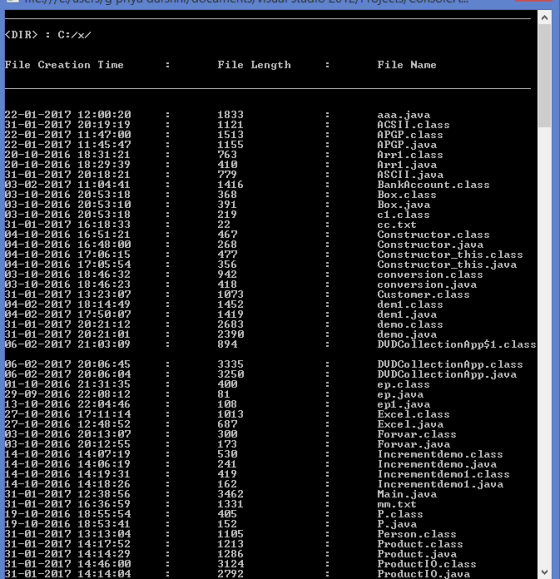The height and width of the screenshot is (579, 560).
Task: Select the file name APGP.java
Action: click(x=407, y=145)
